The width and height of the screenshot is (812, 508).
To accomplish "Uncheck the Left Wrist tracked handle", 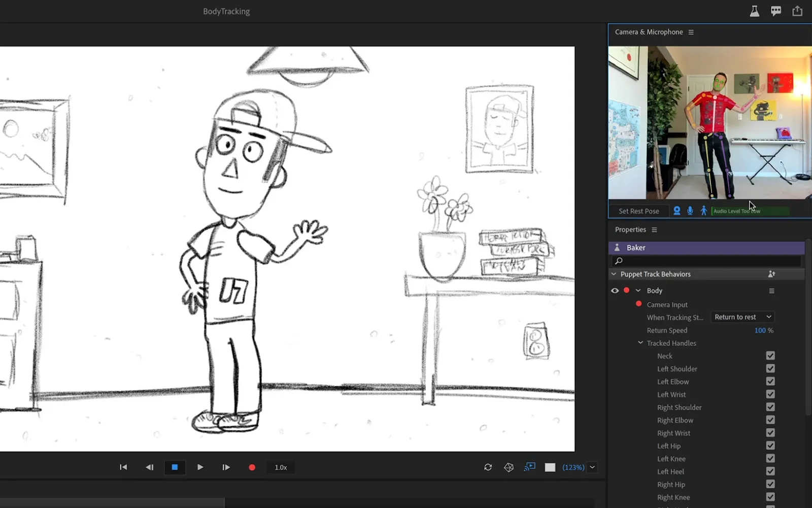I will 770,394.
